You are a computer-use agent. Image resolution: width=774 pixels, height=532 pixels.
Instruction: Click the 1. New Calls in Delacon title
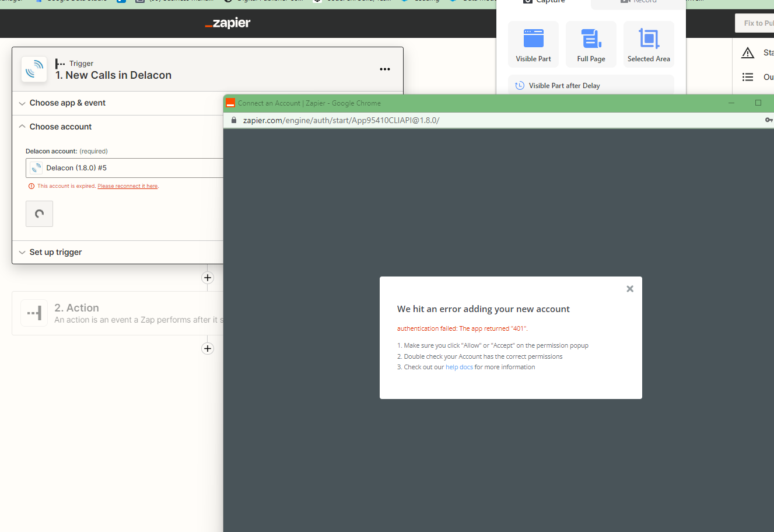[114, 75]
